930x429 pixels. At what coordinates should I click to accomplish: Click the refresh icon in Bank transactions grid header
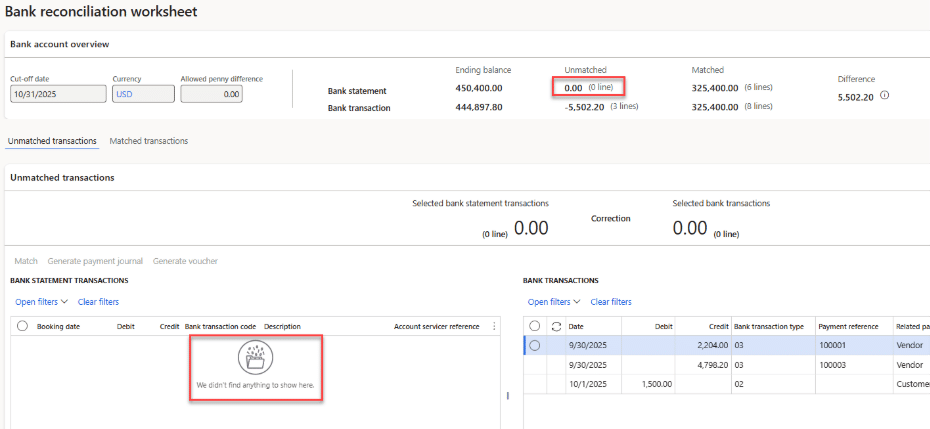(x=557, y=326)
